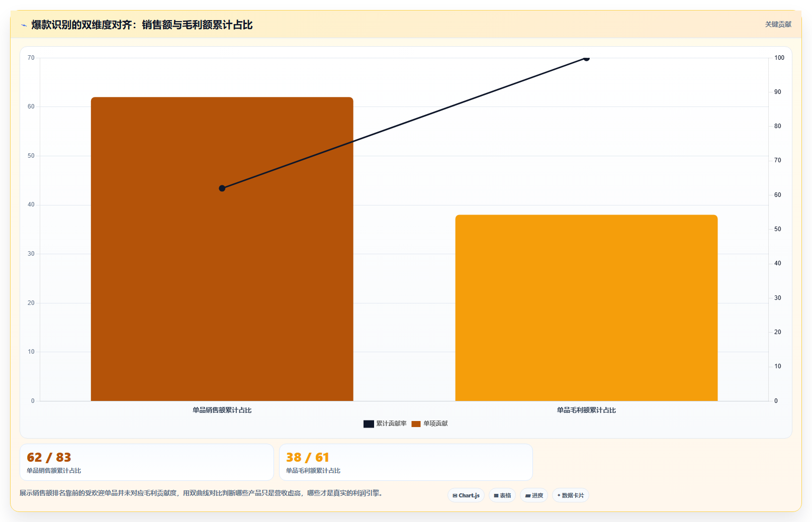The width and height of the screenshot is (812, 522).
Task: Click the description text starting with 展示销售额排名
Action: pyautogui.click(x=201, y=493)
